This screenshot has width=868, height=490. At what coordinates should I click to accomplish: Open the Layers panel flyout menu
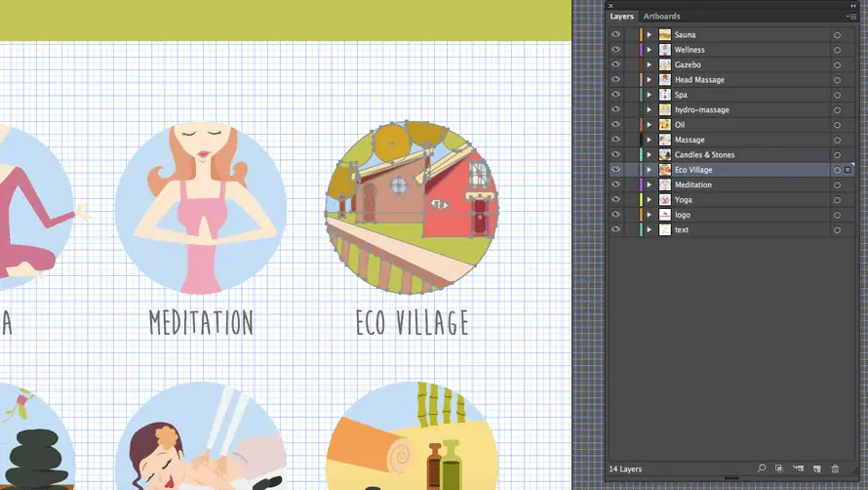pos(852,17)
